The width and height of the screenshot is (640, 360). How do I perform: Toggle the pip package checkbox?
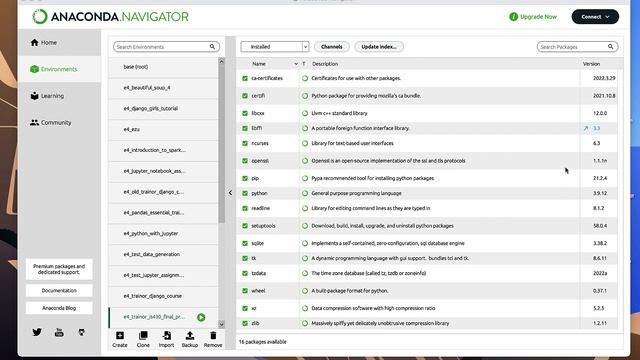245,178
